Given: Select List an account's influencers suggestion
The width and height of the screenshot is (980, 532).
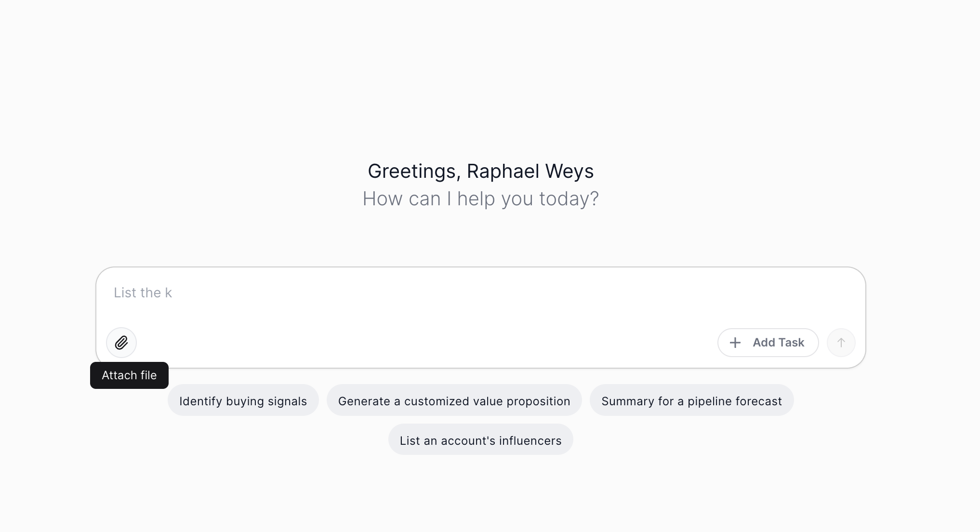Looking at the screenshot, I should click(x=480, y=440).
